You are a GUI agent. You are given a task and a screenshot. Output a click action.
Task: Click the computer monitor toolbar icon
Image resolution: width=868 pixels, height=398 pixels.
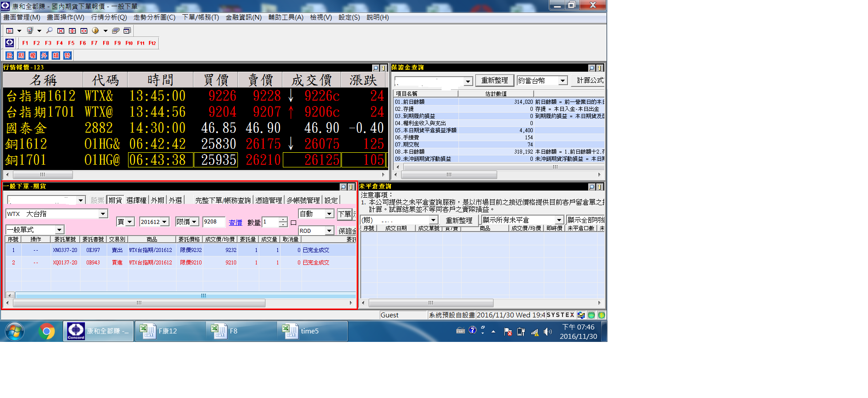[x=30, y=31]
